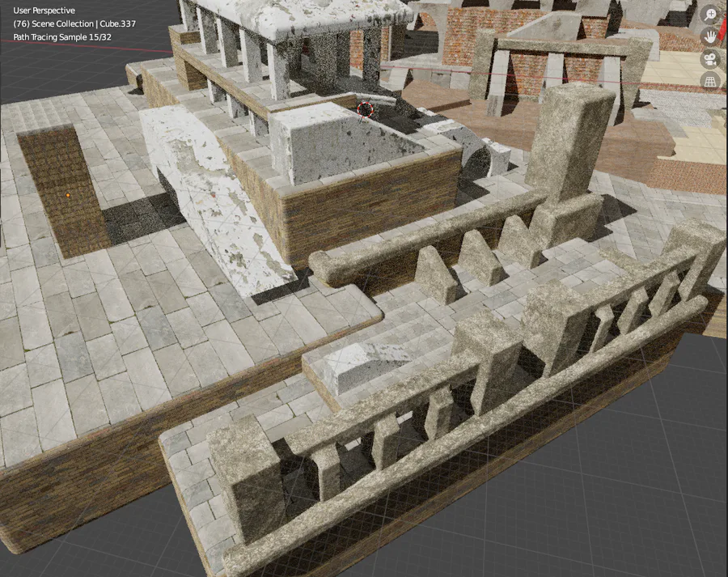This screenshot has width=728, height=577.
Task: Select the orange object origin dot
Action: point(68,195)
